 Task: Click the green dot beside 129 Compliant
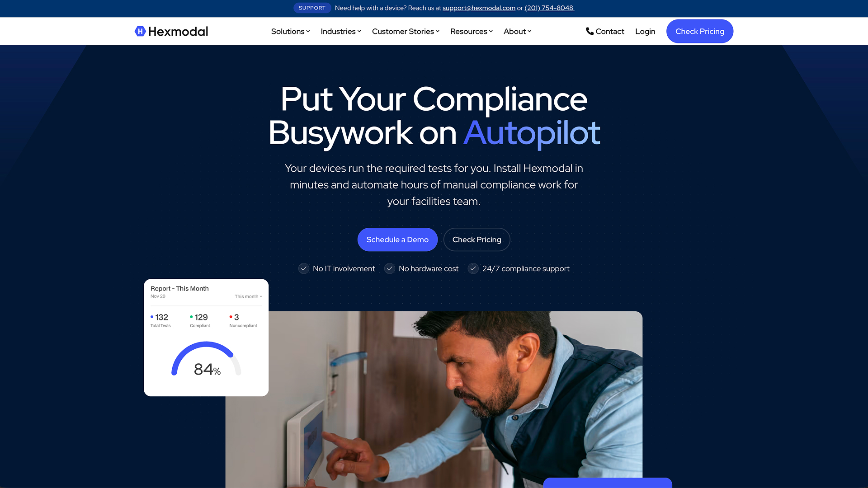191,317
